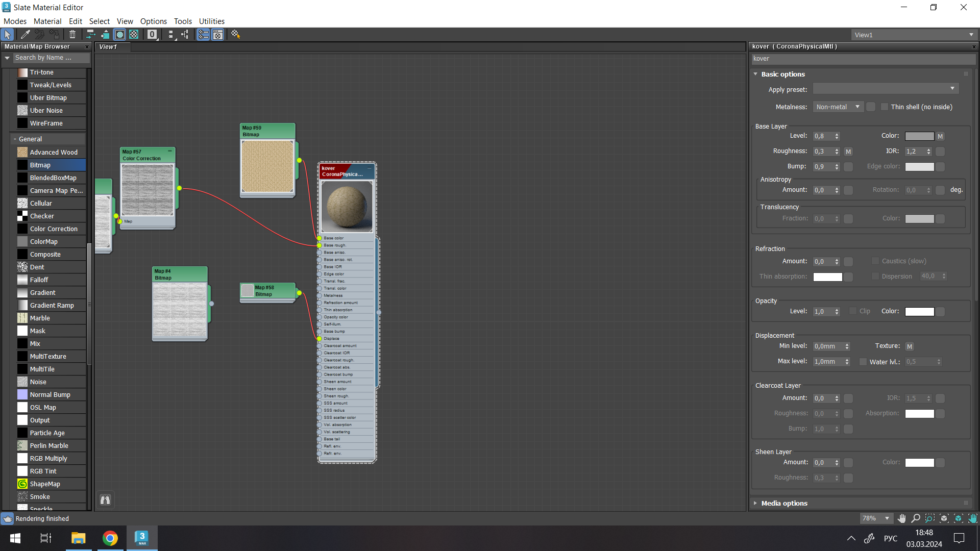The height and width of the screenshot is (551, 980).
Task: Select Color Correction in map browser
Action: click(x=54, y=229)
